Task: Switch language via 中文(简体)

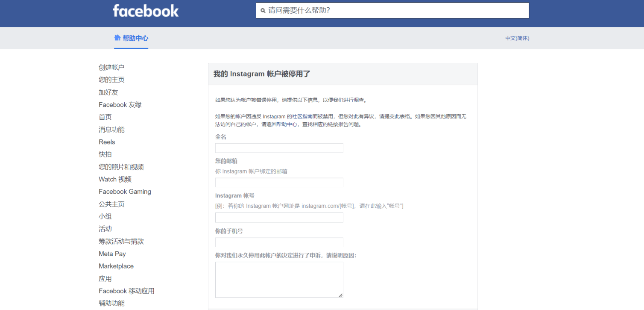Action: coord(516,38)
